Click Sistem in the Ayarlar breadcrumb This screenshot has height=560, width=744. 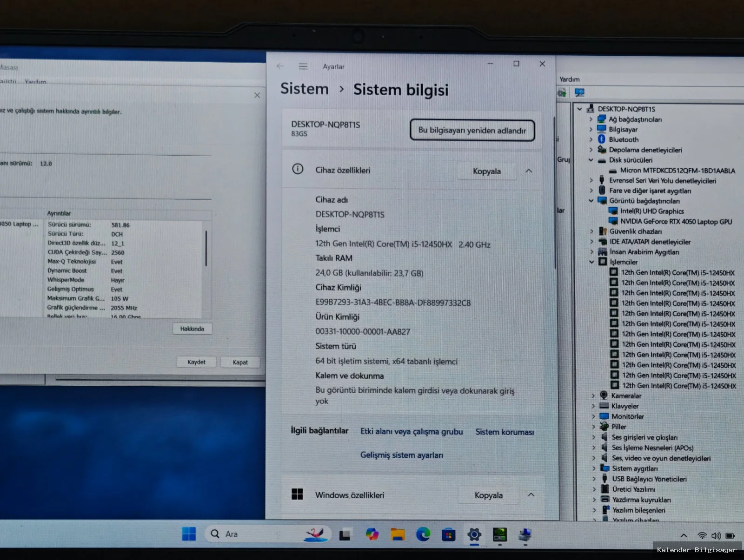pos(304,88)
